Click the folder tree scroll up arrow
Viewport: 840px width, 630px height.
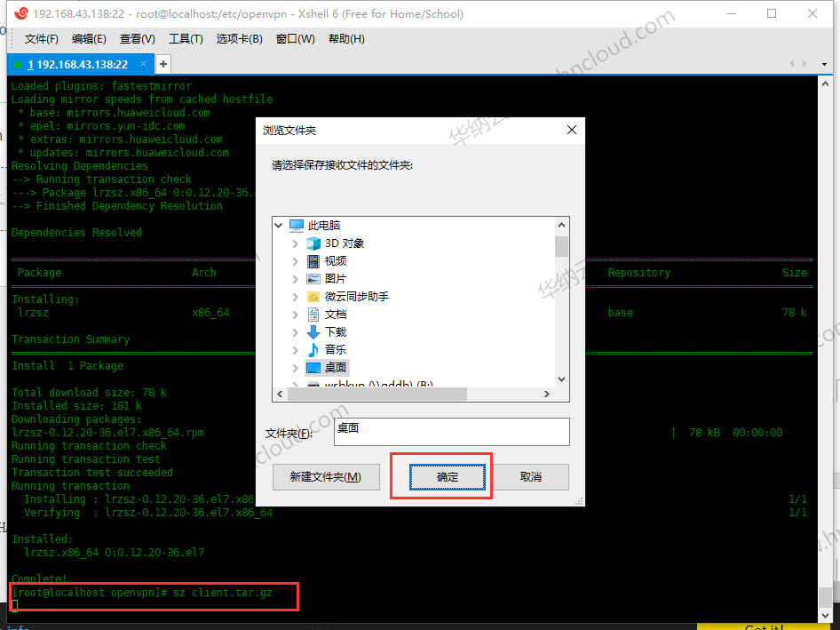(x=561, y=225)
